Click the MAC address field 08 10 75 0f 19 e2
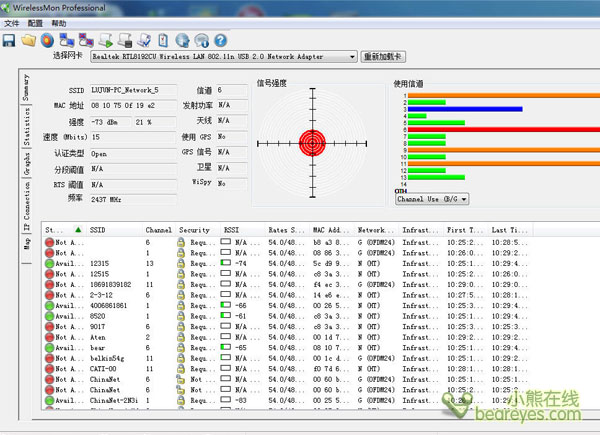Image resolution: width=600 pixels, height=435 pixels. [x=133, y=106]
